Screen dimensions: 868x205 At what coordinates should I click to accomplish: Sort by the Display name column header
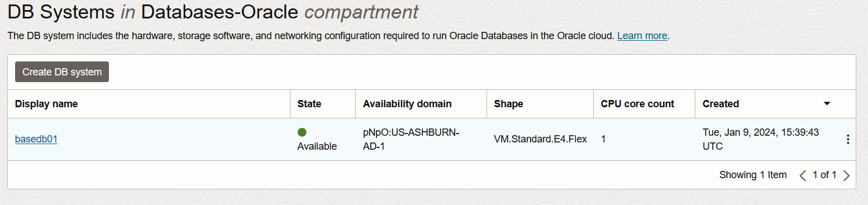click(46, 104)
